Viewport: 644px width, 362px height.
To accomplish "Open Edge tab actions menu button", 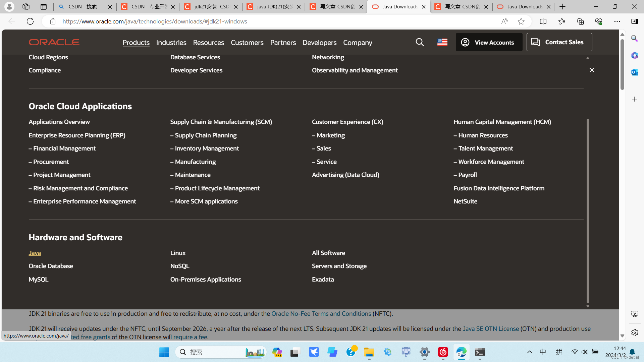I will 43,6.
